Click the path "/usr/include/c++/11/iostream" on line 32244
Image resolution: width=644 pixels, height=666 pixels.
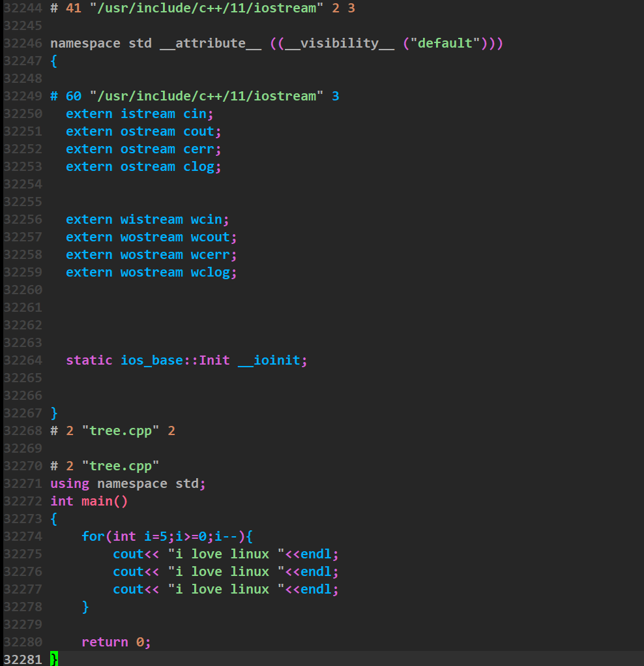coord(207,8)
